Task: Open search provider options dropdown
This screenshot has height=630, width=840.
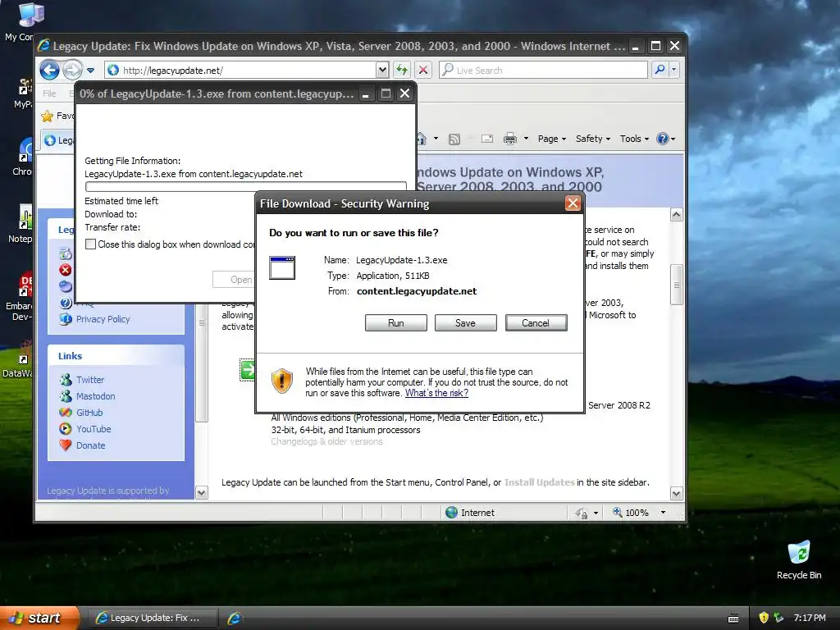Action: pyautogui.click(x=674, y=70)
